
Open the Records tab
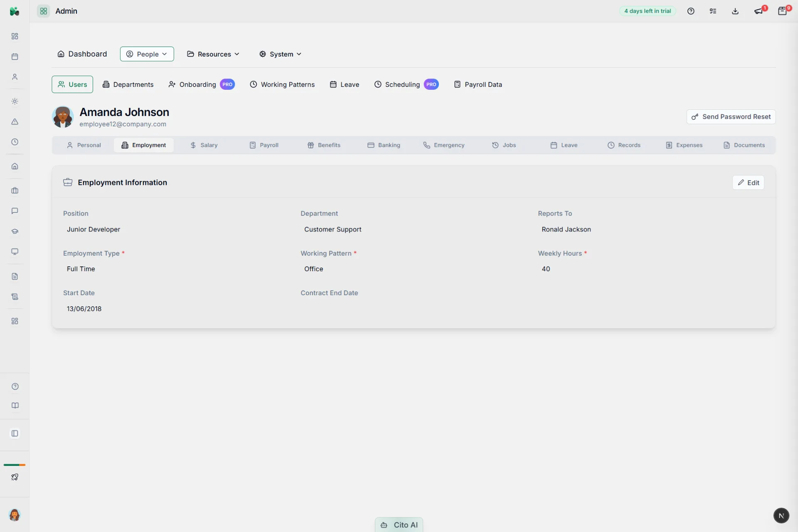point(624,145)
